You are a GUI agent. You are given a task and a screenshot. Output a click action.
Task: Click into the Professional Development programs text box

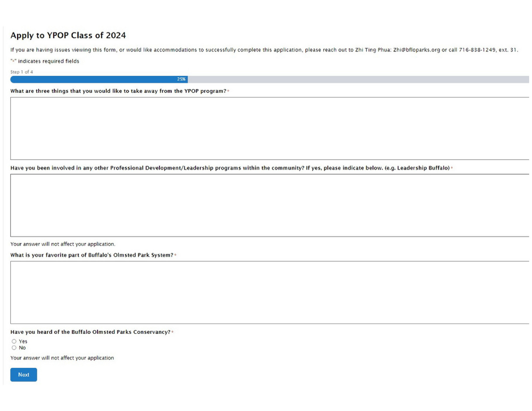pos(269,205)
